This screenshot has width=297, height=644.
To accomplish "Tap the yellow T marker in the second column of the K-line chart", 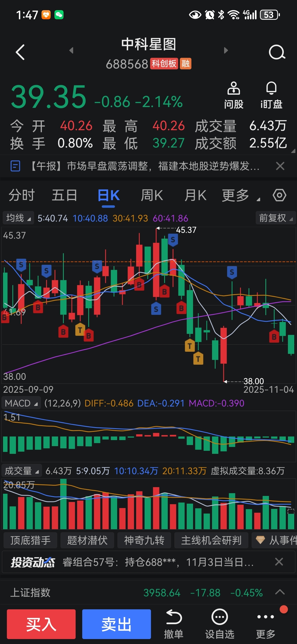I will tap(80, 330).
